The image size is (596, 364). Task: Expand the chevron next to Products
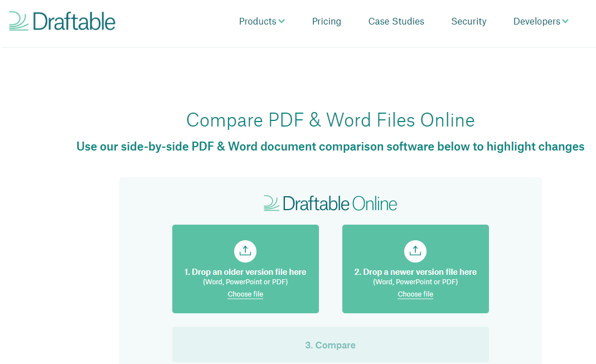point(282,21)
